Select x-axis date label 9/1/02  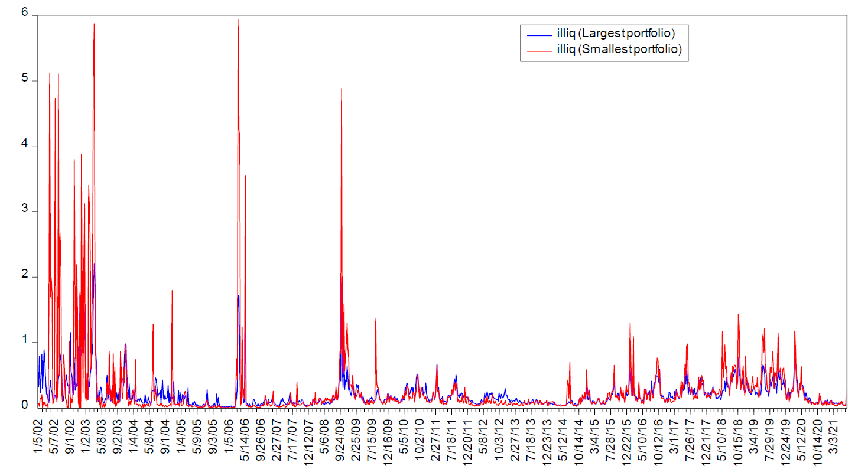[x=70, y=435]
